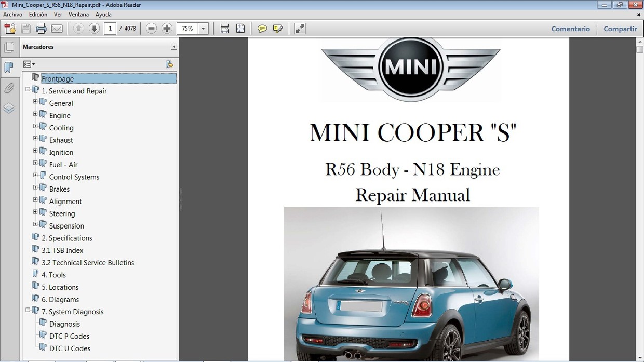Open the Layers panel in the sidebar
Image resolution: width=644 pixels, height=362 pixels.
(9, 108)
